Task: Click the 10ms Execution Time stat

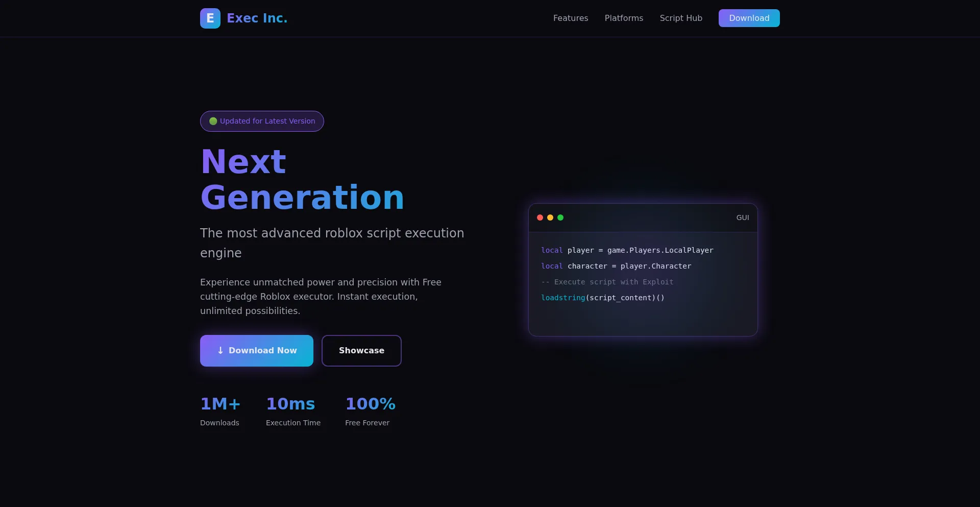Action: click(293, 411)
